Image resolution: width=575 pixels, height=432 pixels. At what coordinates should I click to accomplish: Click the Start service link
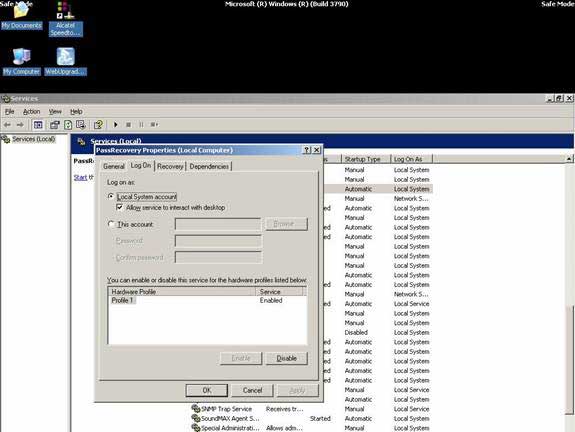pyautogui.click(x=80, y=177)
